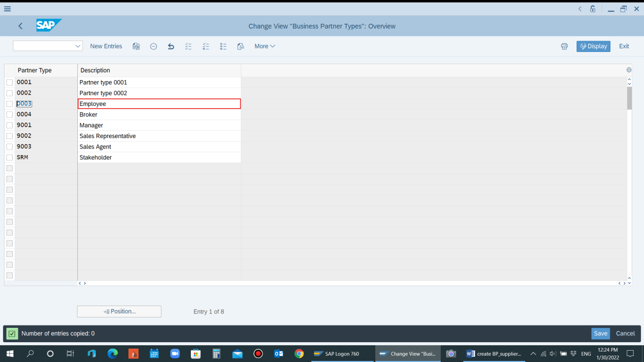644x362 pixels.
Task: Click the sidebar hamburger menu icon
Action: (x=7, y=8)
